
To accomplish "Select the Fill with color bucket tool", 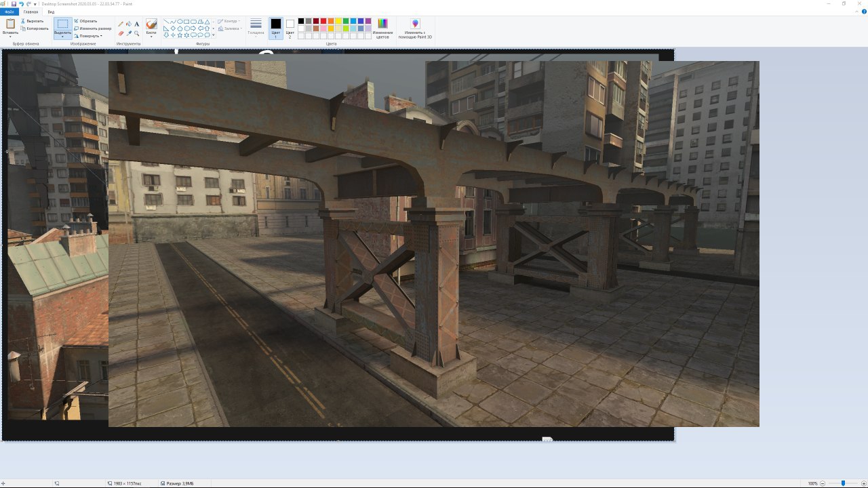I will point(129,24).
